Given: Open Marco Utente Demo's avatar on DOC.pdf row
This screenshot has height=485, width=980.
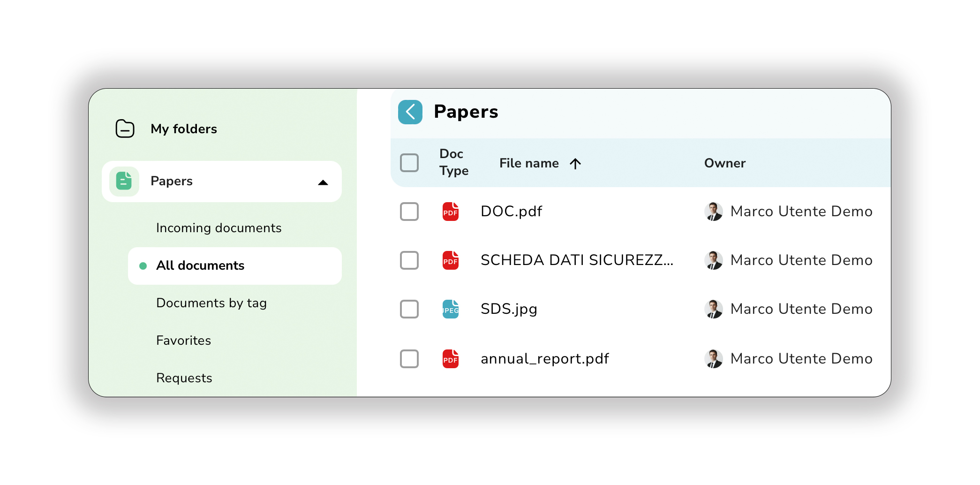Looking at the screenshot, I should 714,212.
